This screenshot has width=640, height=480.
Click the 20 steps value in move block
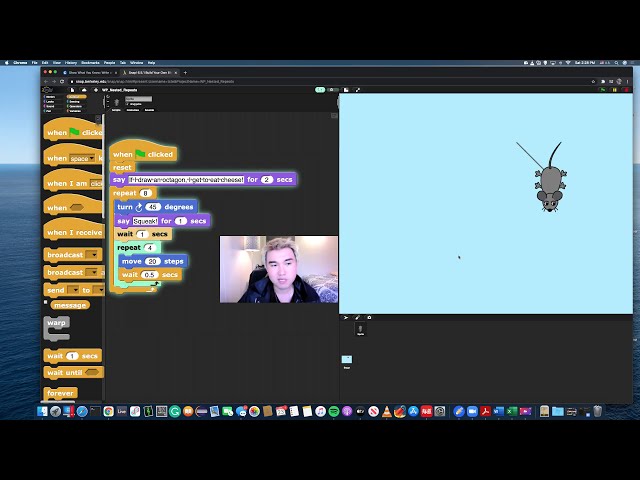tap(152, 261)
